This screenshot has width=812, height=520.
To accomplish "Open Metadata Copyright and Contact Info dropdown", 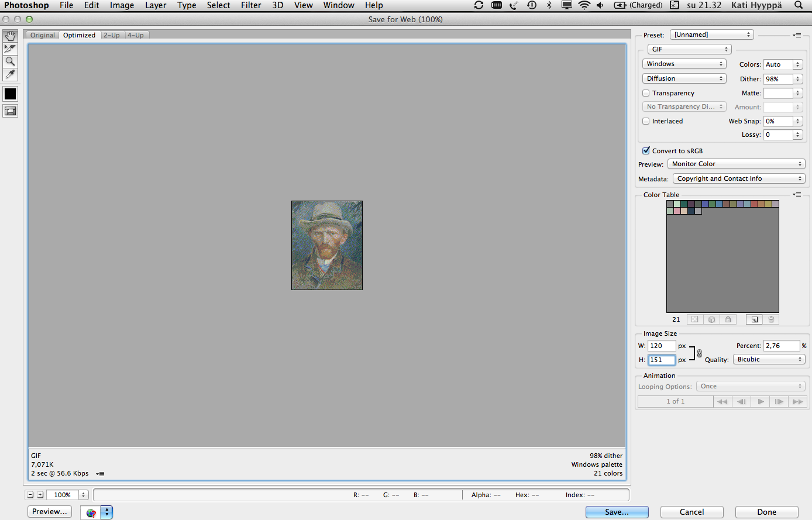I will point(739,178).
